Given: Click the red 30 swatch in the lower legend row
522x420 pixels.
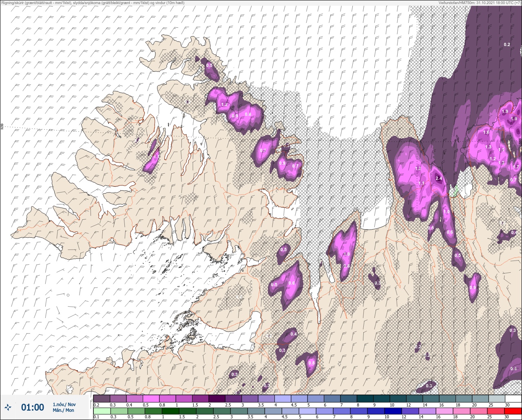Looking at the screenshot, I should point(513,411).
